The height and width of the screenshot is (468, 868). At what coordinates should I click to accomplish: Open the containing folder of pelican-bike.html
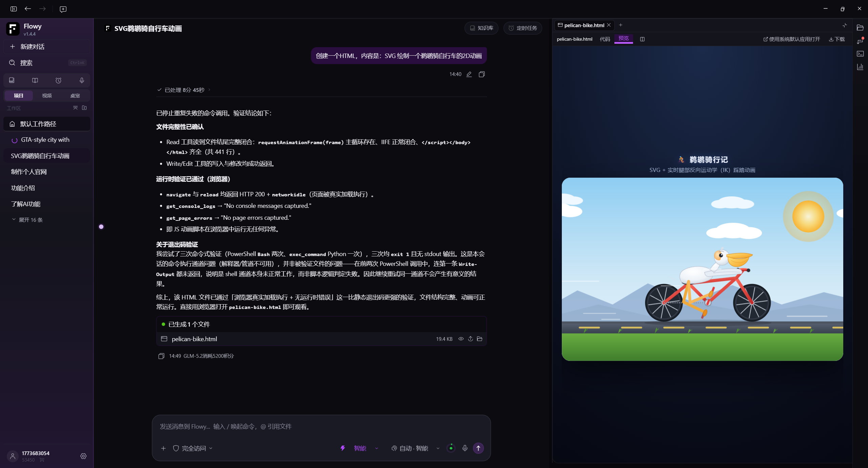479,339
